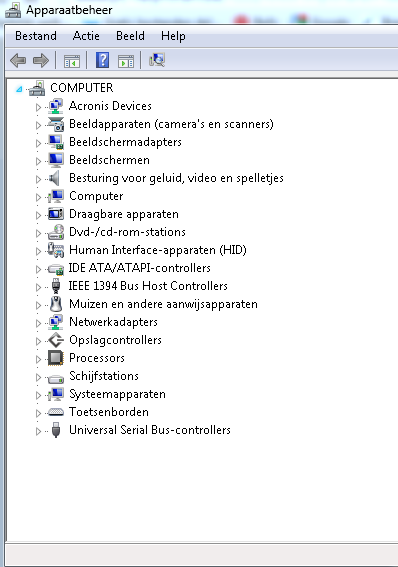Click the Draagbare apparaten icon
The image size is (398, 567).
click(x=56, y=214)
